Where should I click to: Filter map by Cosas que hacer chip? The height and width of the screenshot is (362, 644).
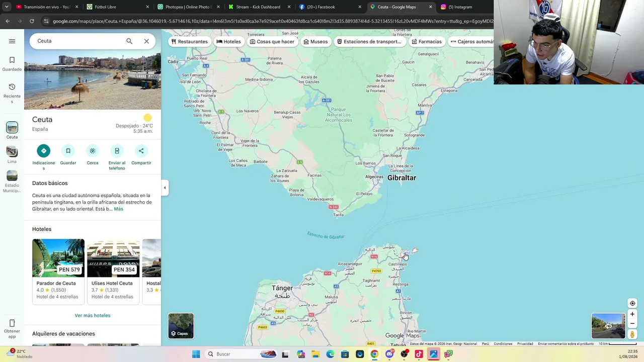272,42
